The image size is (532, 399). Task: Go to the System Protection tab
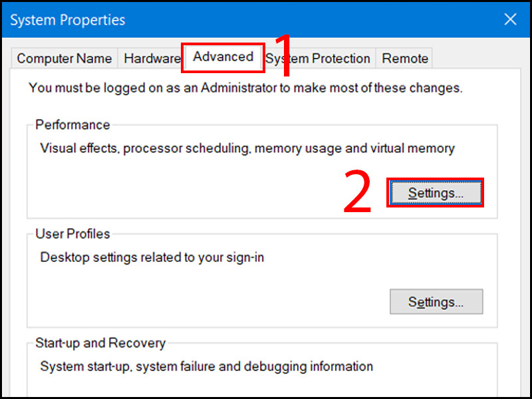[x=319, y=59]
